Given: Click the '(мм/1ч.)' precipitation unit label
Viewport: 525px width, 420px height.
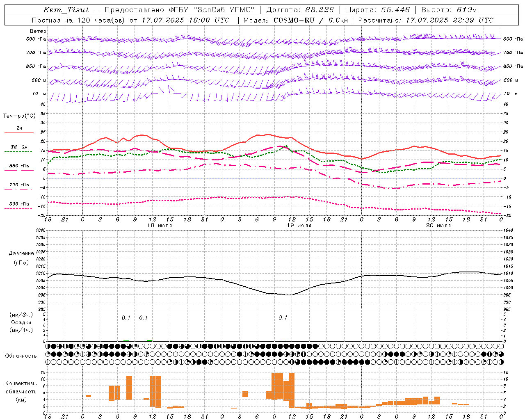Looking at the screenshot, I should tap(21, 330).
